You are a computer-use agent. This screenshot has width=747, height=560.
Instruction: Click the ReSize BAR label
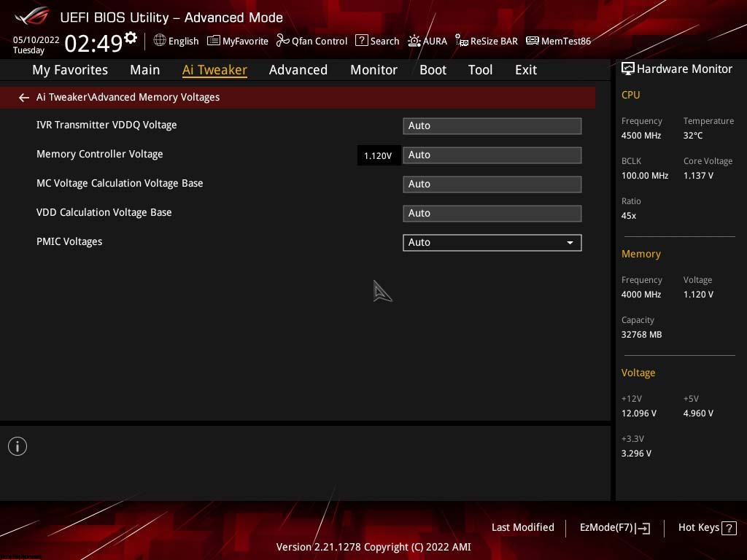pyautogui.click(x=494, y=41)
